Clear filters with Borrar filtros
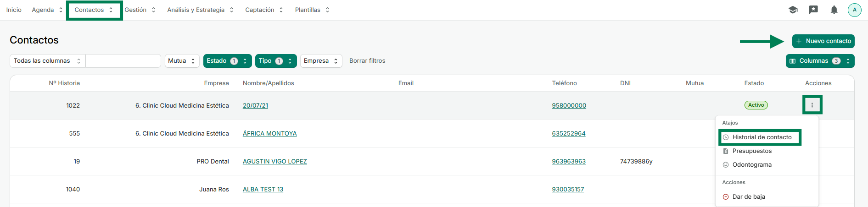The width and height of the screenshot is (868, 207). 367,61
